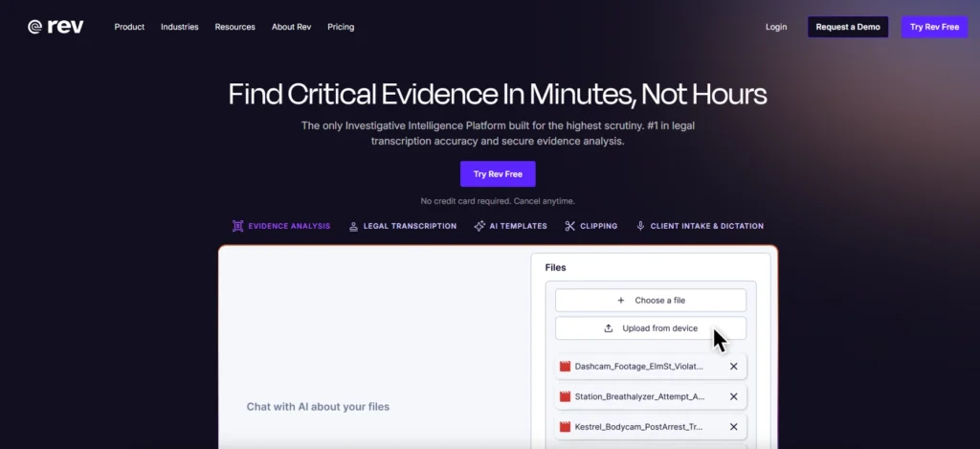Click the Client Intake microphone icon
This screenshot has width=980, height=449.
click(x=640, y=226)
